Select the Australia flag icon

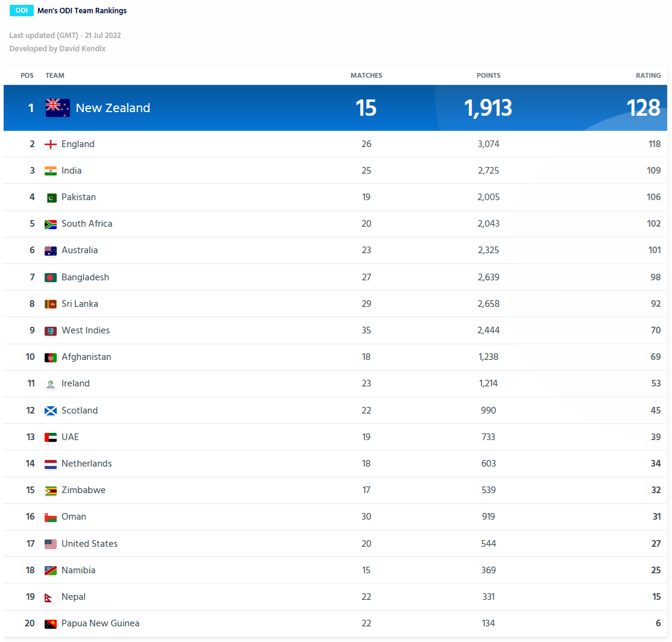pos(51,250)
